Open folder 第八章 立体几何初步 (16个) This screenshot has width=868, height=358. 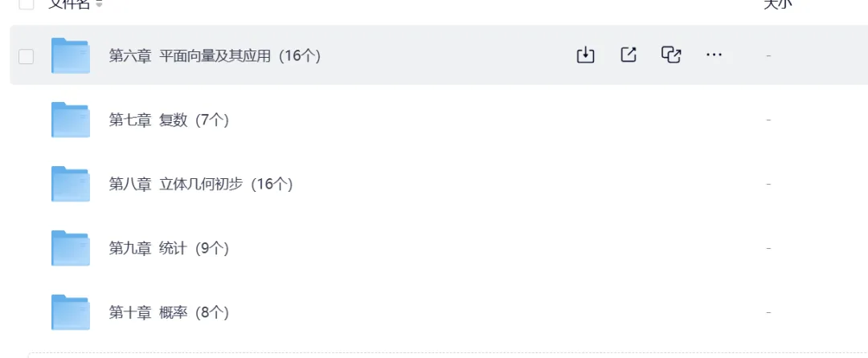[201, 184]
